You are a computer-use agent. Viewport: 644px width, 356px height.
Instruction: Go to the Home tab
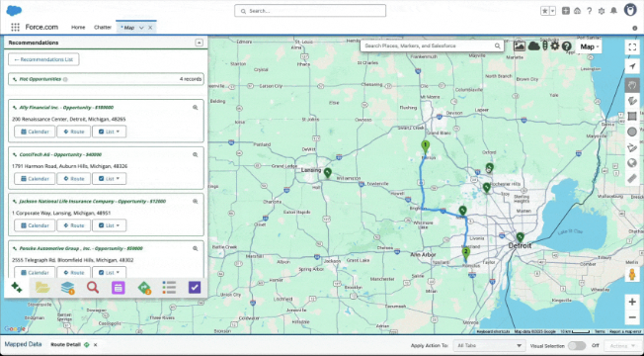78,27
